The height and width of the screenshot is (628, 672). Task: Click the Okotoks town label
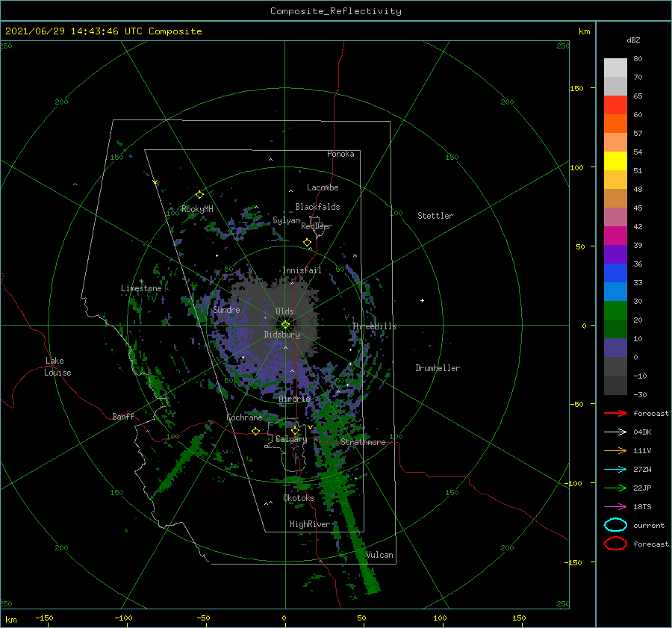tap(299, 498)
